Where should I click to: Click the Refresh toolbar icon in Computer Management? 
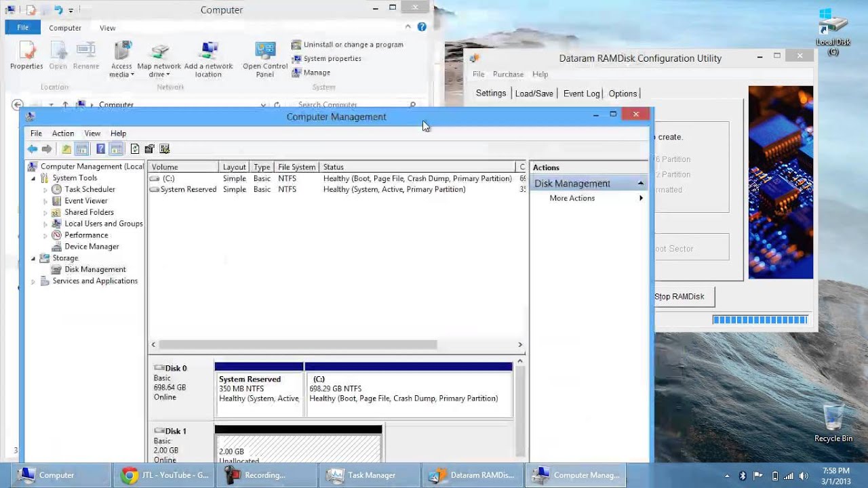135,149
